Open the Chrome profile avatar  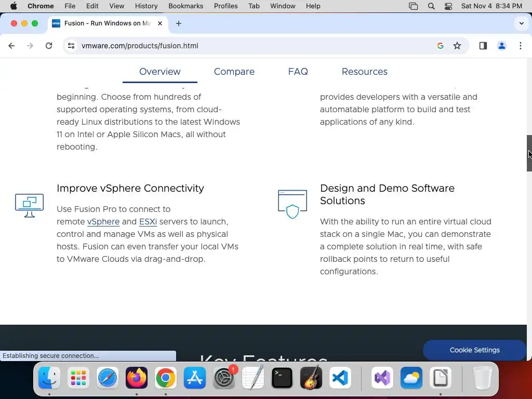[502, 46]
